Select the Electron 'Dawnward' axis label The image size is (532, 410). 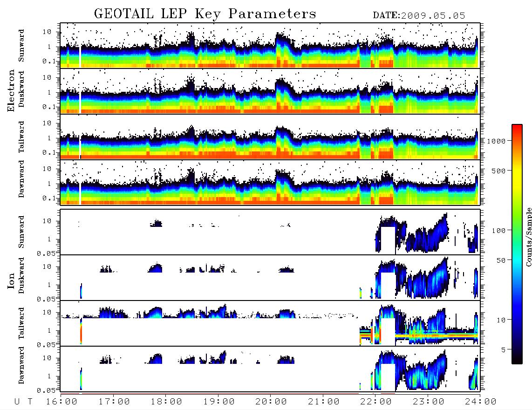coord(21,179)
